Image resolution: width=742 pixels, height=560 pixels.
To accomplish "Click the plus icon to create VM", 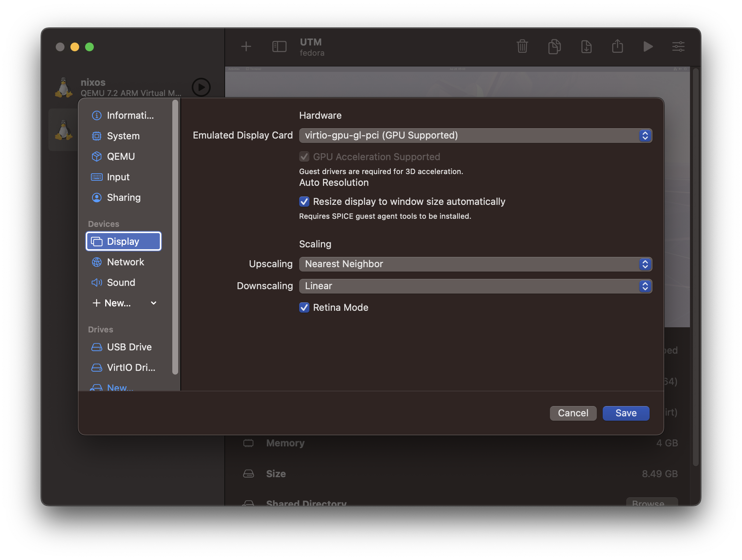I will click(246, 47).
